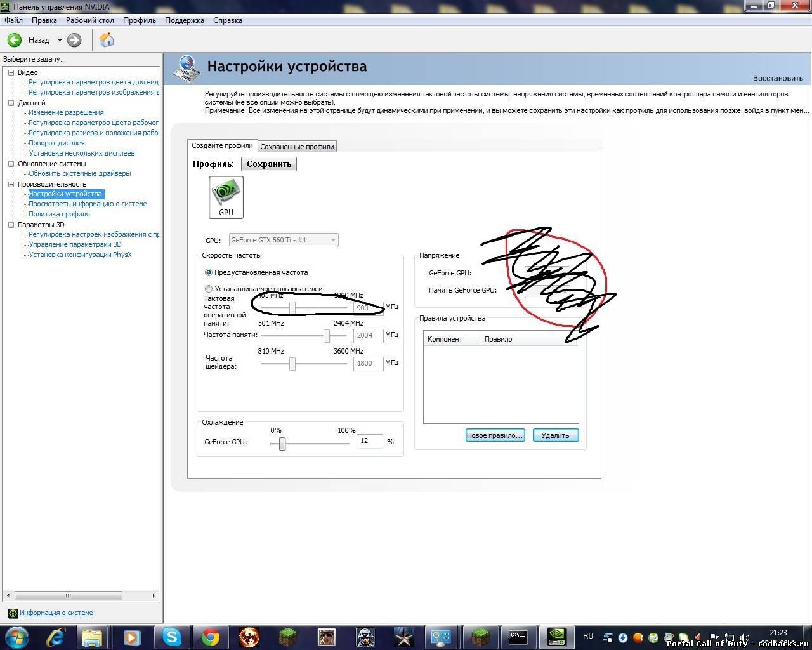The height and width of the screenshot is (650, 812).
Task: Click the Частота памяти slider handle
Action: 327,335
